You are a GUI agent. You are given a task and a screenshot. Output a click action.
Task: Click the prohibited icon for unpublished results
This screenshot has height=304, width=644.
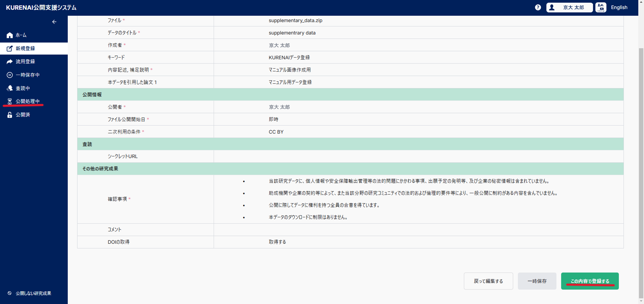pyautogui.click(x=10, y=293)
